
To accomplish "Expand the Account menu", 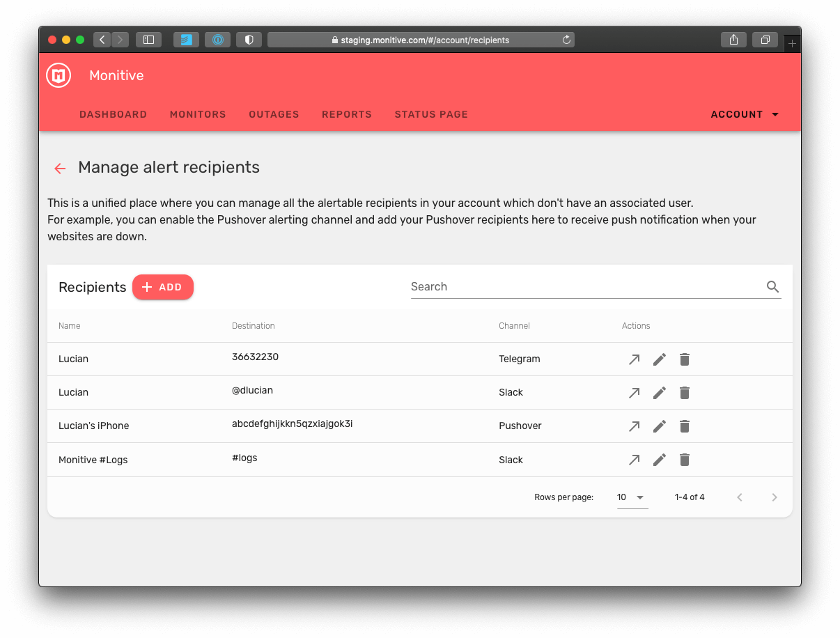I will click(745, 114).
